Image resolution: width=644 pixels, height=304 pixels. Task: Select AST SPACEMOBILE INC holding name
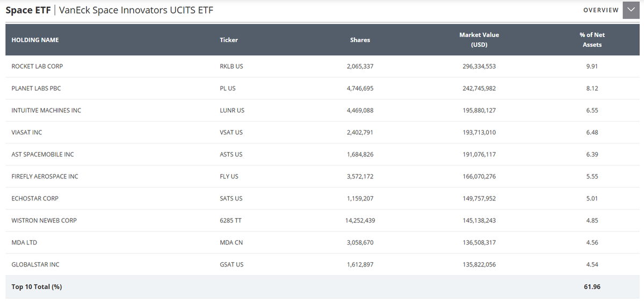(x=43, y=155)
